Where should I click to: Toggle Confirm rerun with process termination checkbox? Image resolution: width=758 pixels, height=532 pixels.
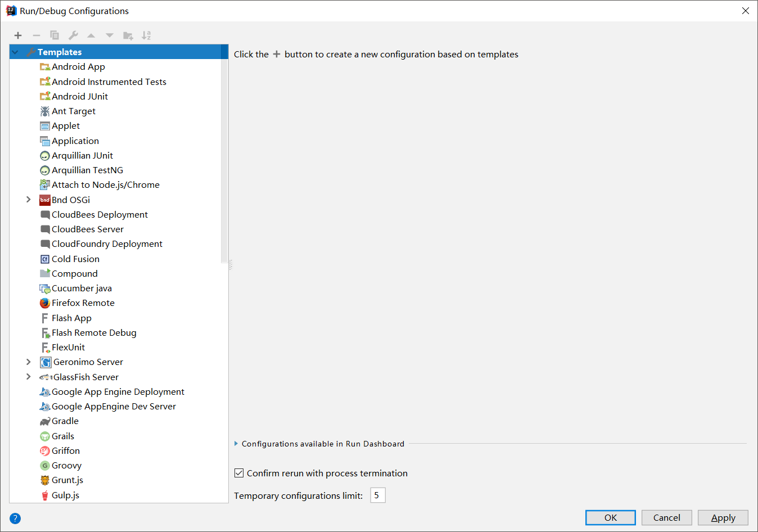(x=239, y=474)
